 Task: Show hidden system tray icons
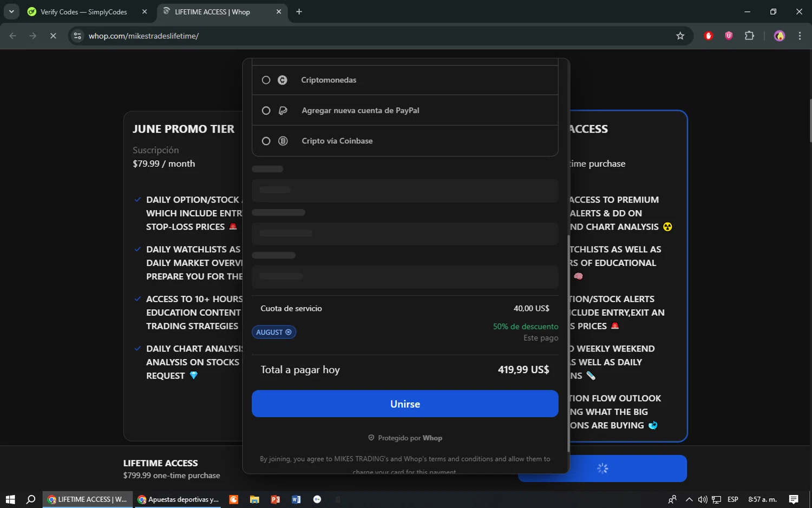689,499
